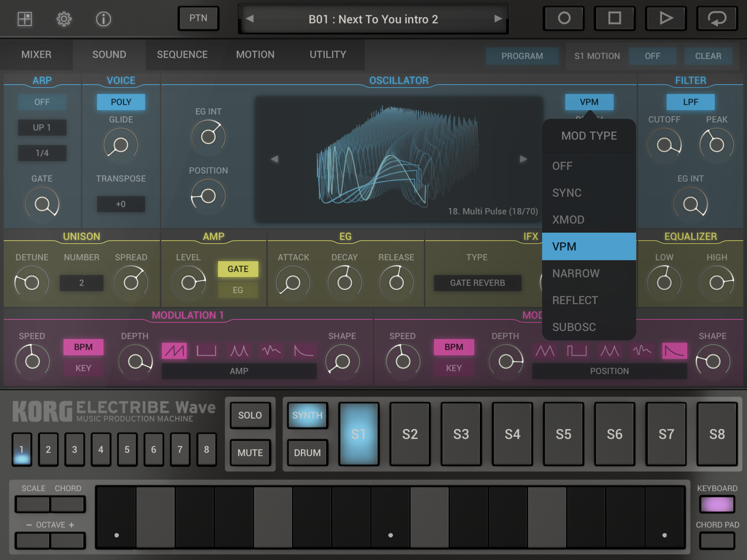Screen dimensions: 747x560
Task: Open the settings gear icon
Action: (x=64, y=19)
